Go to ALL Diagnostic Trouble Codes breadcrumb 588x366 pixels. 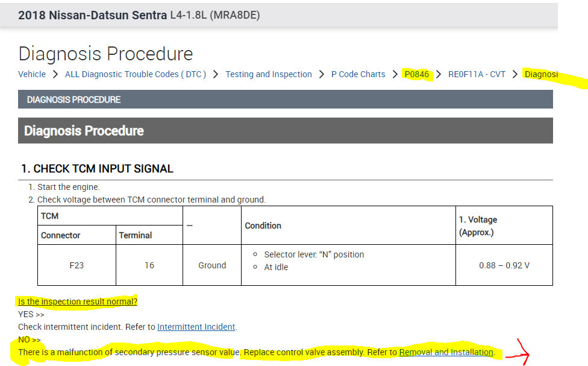pyautogui.click(x=136, y=74)
